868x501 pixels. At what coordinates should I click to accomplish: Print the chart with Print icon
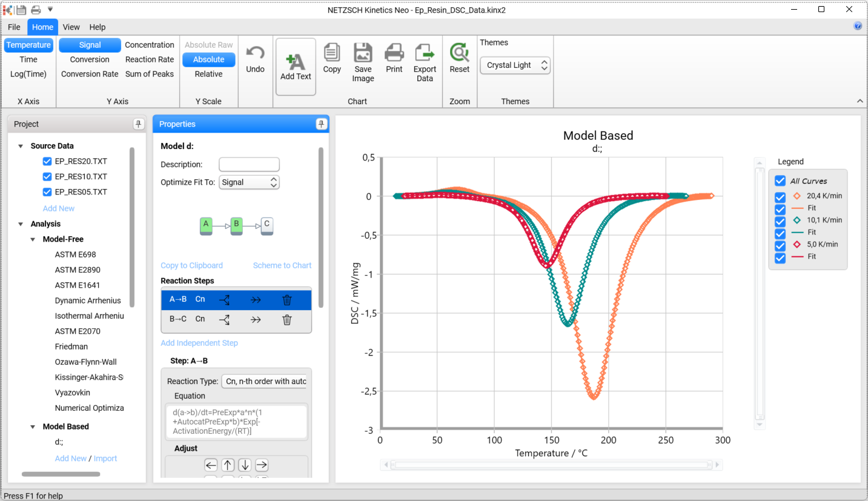pos(394,53)
